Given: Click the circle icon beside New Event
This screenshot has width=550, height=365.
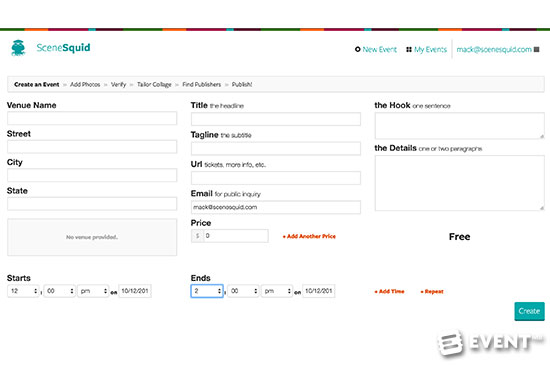Looking at the screenshot, I should pyautogui.click(x=357, y=49).
